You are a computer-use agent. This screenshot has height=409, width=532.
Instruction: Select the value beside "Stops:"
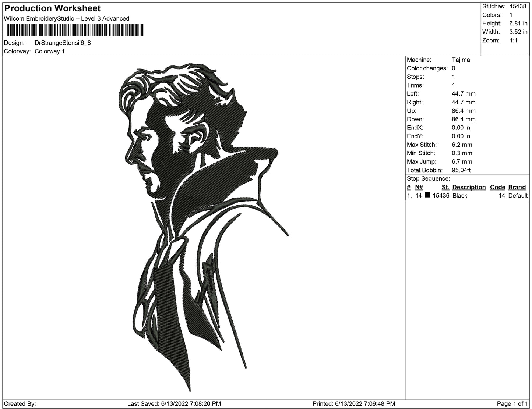pos(454,77)
